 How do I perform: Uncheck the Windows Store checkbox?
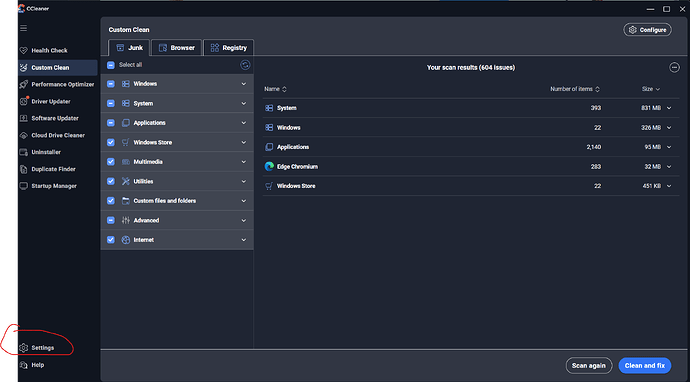coord(111,143)
